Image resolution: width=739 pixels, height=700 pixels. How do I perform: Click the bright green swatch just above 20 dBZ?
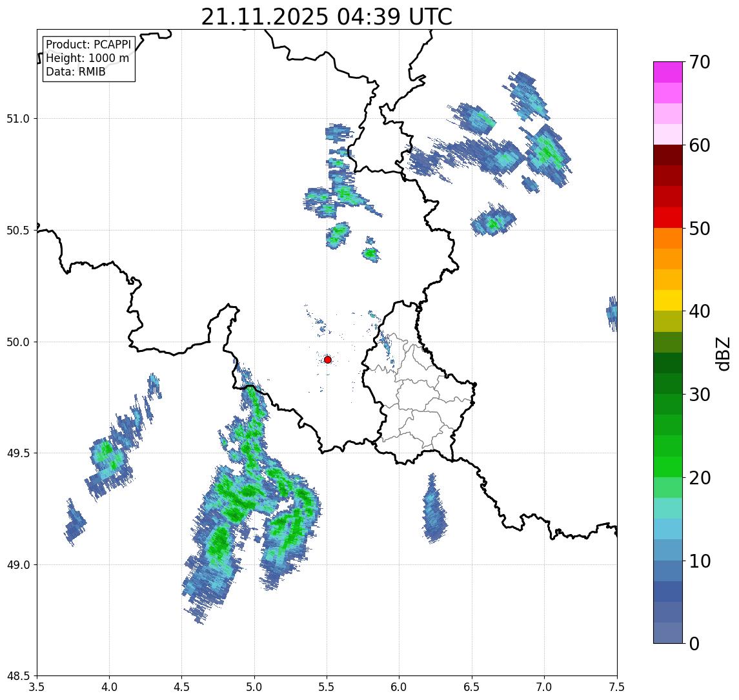pyautogui.click(x=668, y=466)
